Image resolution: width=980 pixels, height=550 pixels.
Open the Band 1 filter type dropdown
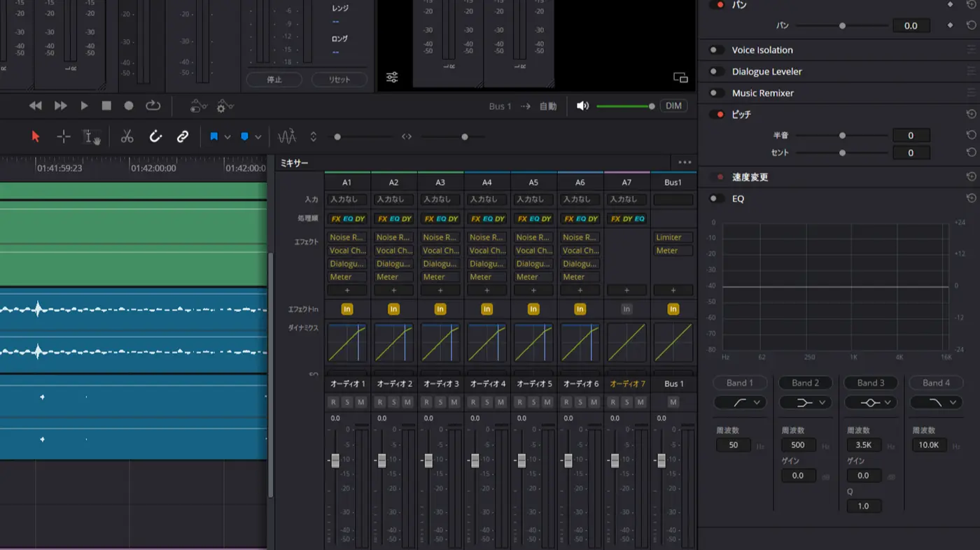point(740,402)
